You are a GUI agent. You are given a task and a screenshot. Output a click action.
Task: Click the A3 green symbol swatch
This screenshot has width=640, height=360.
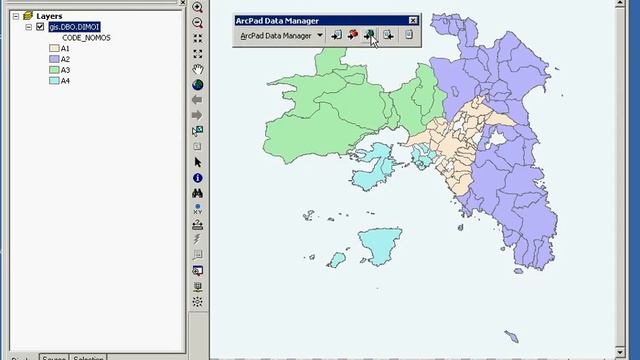(54, 70)
